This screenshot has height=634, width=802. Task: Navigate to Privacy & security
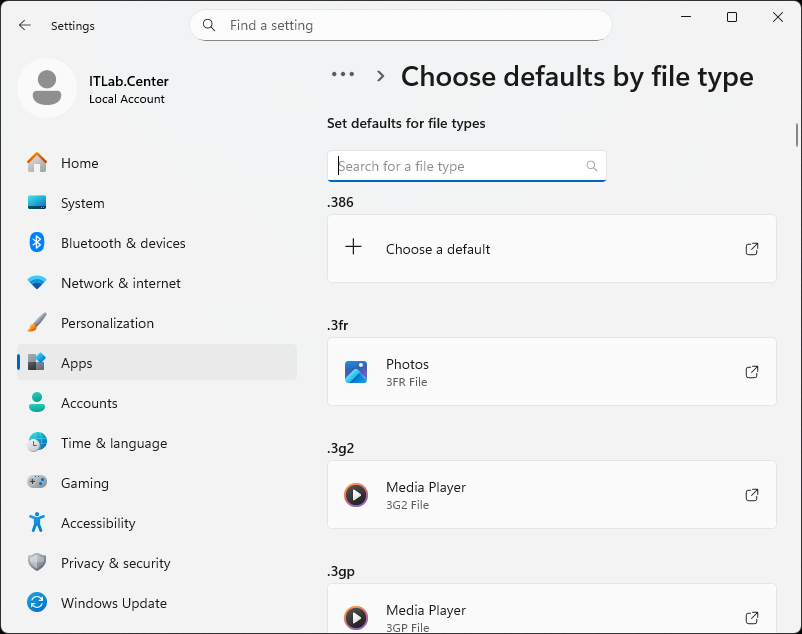tap(115, 563)
